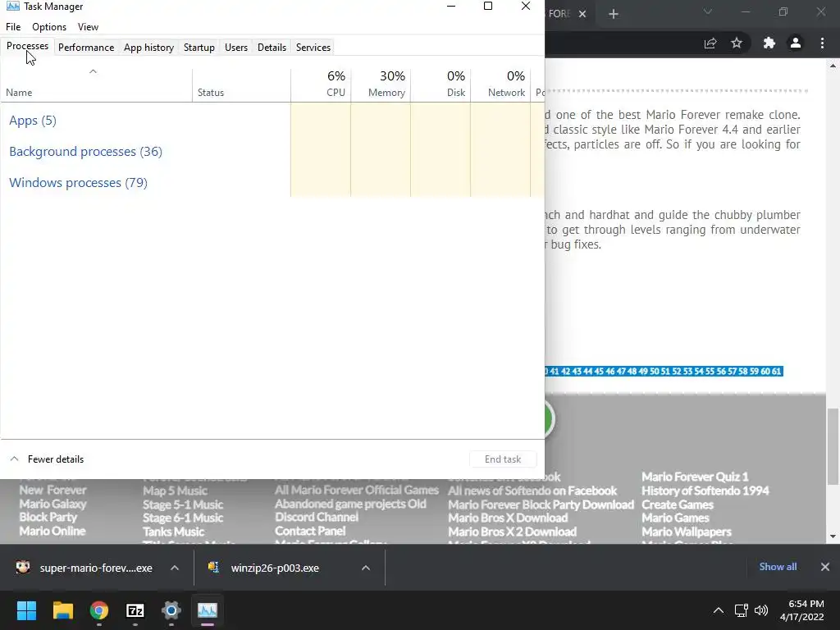Bookmark this page with the star icon
The image size is (840, 630).
[x=737, y=43]
